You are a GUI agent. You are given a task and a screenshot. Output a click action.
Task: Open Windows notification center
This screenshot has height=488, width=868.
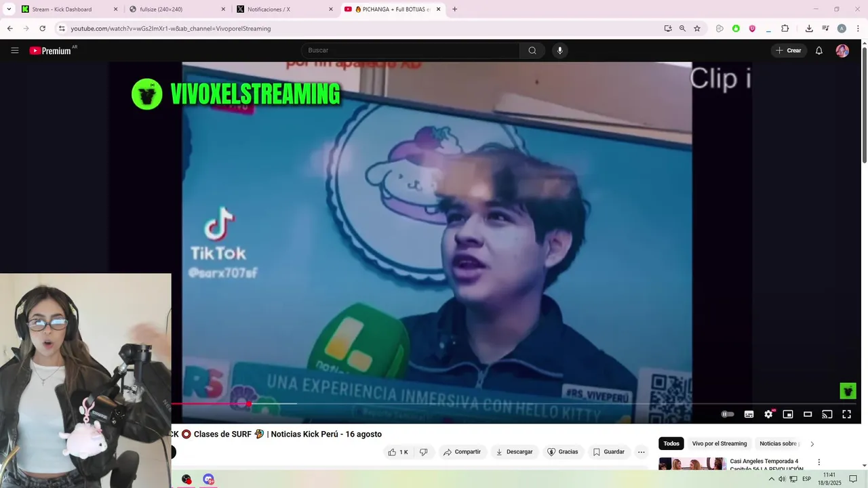[853, 479]
